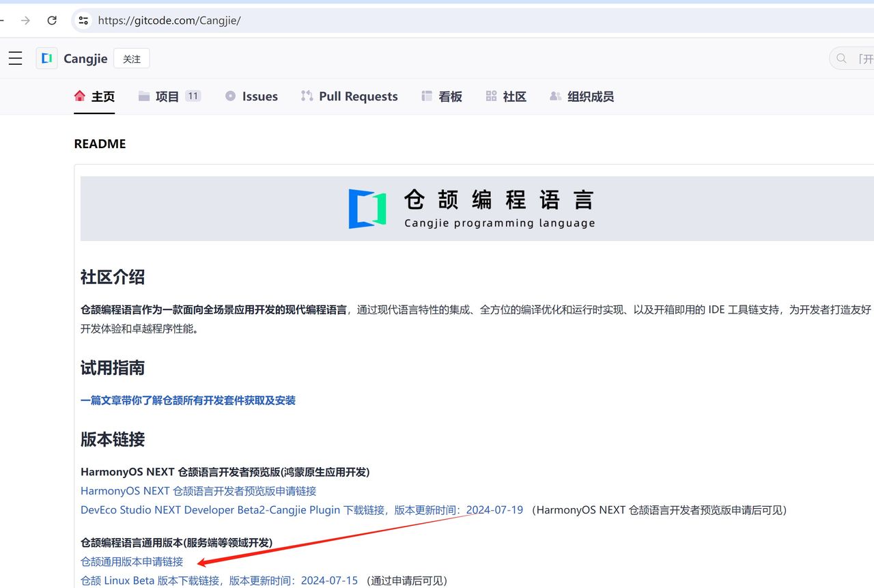Select the Issues circle icon
Screen dimensions: 874x588
point(230,96)
